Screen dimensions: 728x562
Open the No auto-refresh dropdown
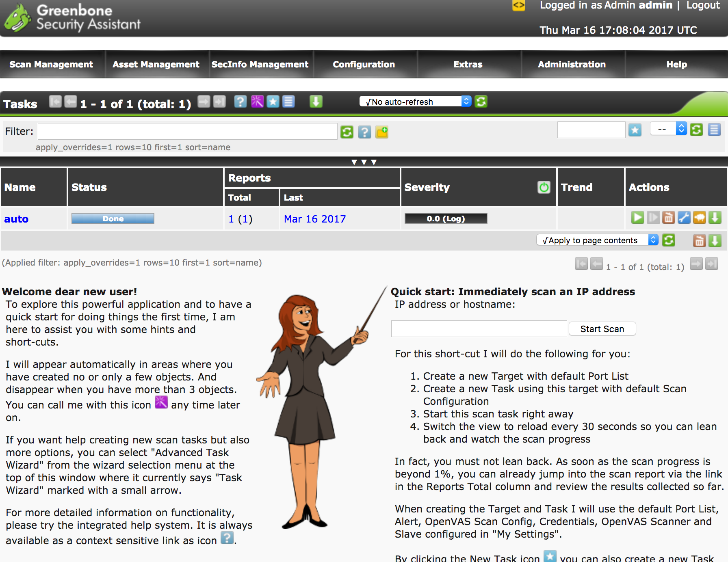coord(415,102)
